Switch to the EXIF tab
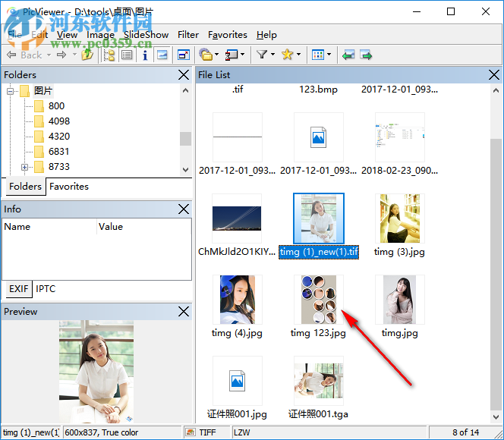 point(19,289)
